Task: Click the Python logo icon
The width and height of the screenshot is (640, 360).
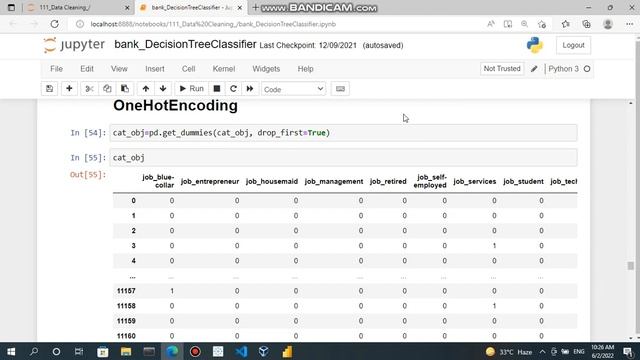Action: [535, 45]
